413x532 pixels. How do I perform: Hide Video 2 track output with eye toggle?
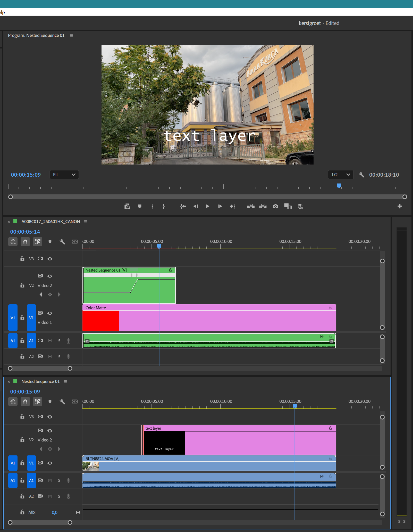pos(50,276)
